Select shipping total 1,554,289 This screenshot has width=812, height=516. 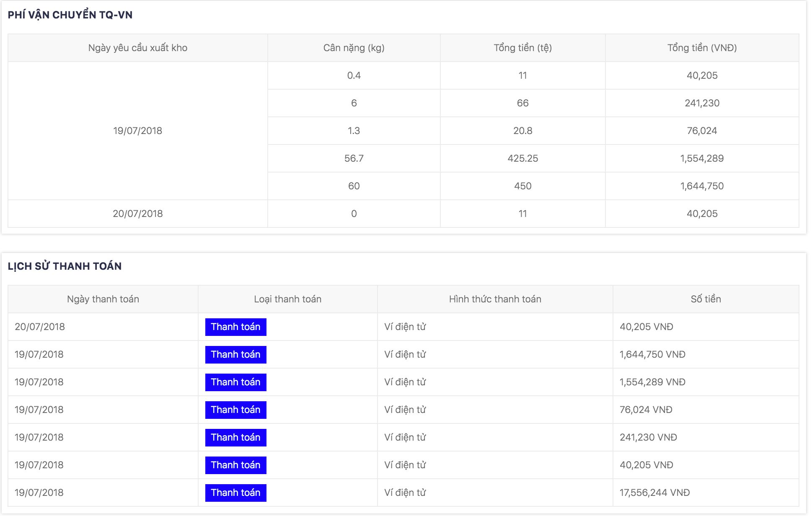point(702,158)
